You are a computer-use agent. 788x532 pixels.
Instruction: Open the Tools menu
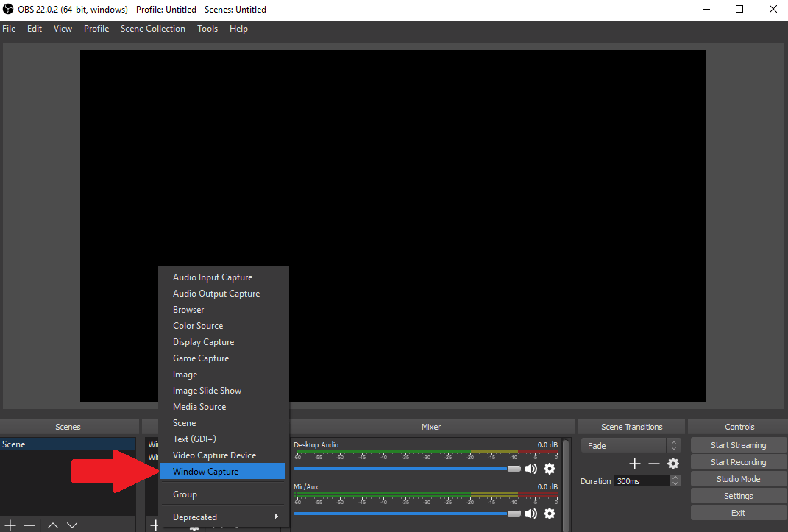tap(207, 29)
